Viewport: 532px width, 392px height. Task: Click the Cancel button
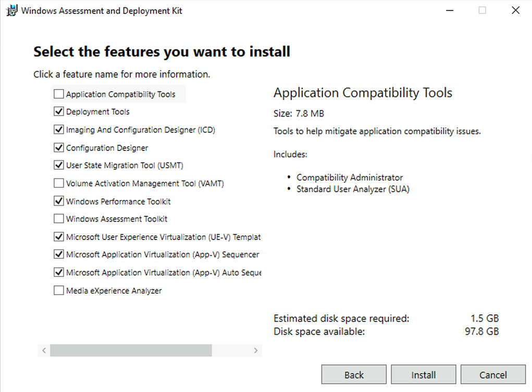point(493,375)
